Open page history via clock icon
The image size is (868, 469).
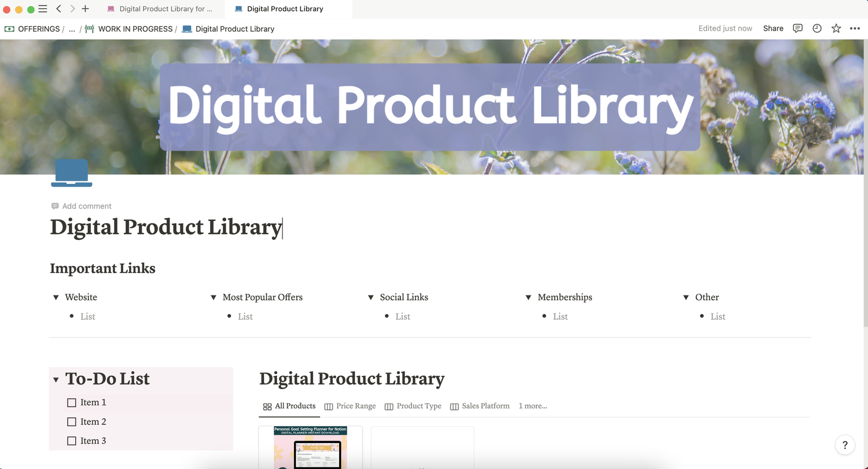[816, 28]
